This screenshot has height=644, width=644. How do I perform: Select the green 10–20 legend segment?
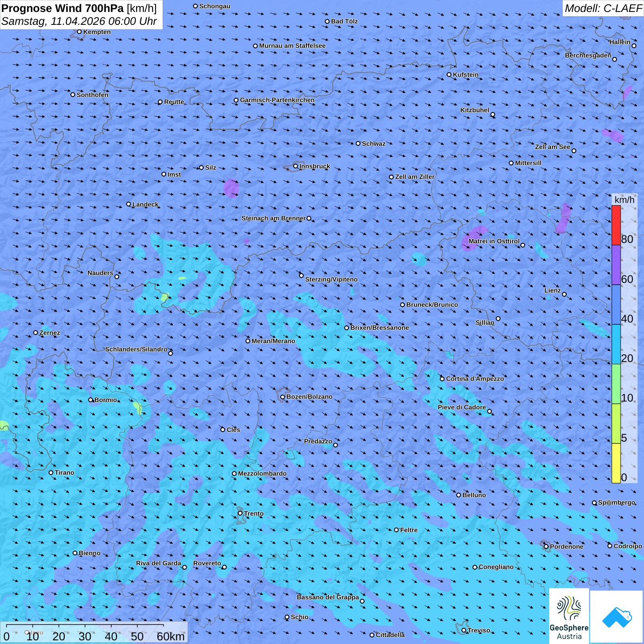click(x=616, y=384)
